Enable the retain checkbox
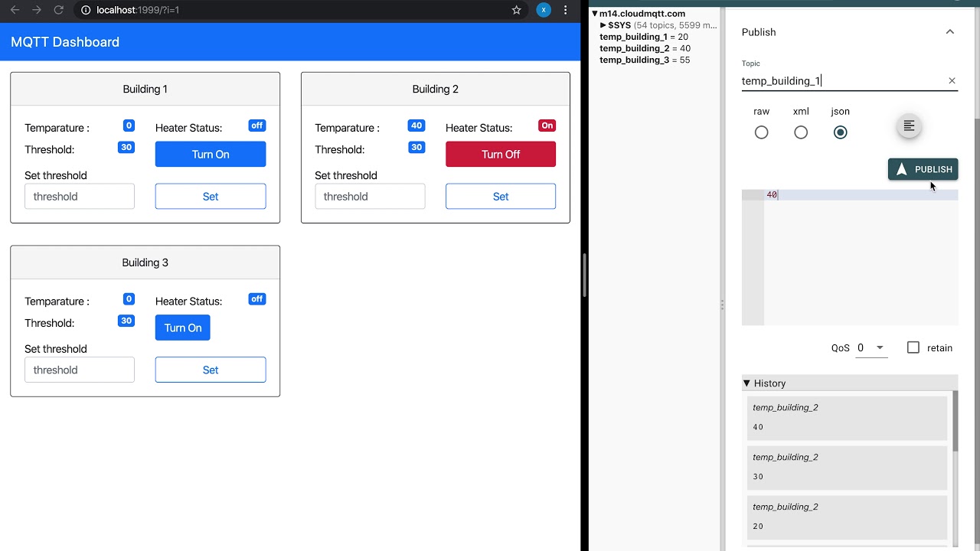Screen dimensions: 980x551 (913, 347)
